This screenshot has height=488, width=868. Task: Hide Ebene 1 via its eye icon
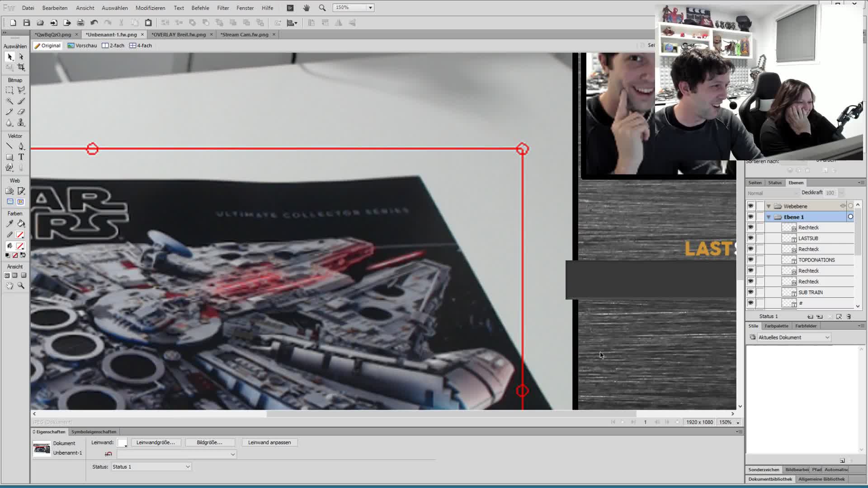click(750, 217)
